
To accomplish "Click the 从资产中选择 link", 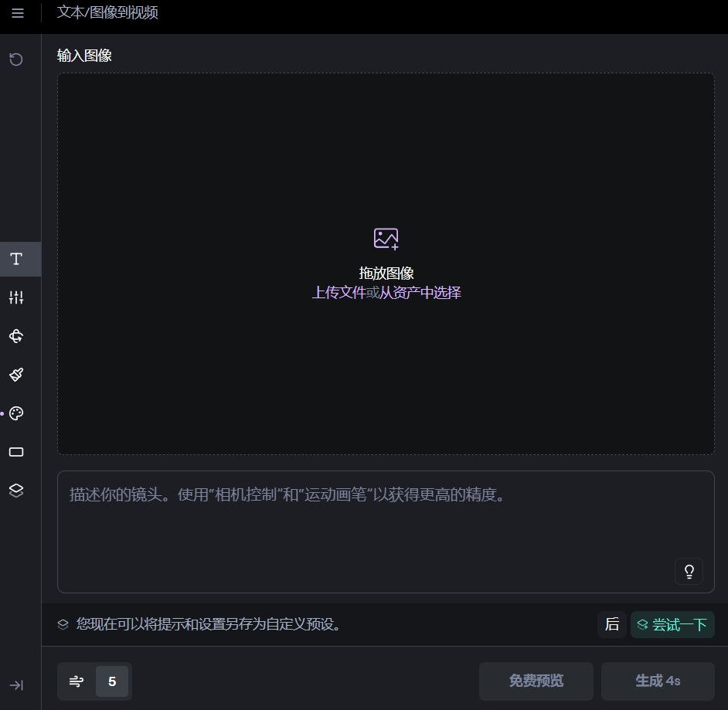I will [x=420, y=293].
